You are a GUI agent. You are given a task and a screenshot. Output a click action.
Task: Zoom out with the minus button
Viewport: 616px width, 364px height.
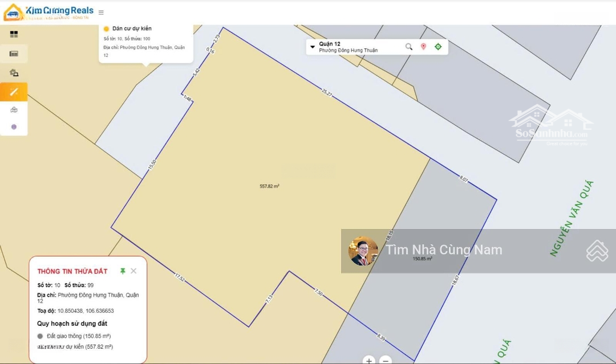(x=386, y=360)
